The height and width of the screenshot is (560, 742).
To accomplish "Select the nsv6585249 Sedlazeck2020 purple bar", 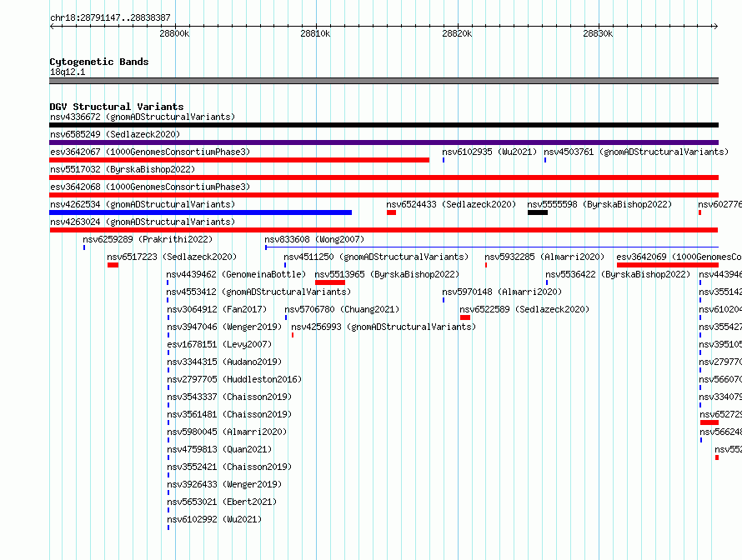I will pyautogui.click(x=384, y=142).
